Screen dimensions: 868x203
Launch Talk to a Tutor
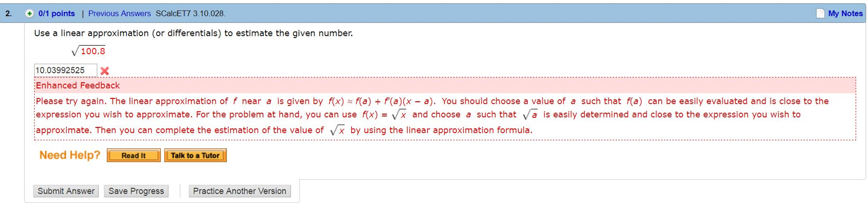pyautogui.click(x=195, y=155)
